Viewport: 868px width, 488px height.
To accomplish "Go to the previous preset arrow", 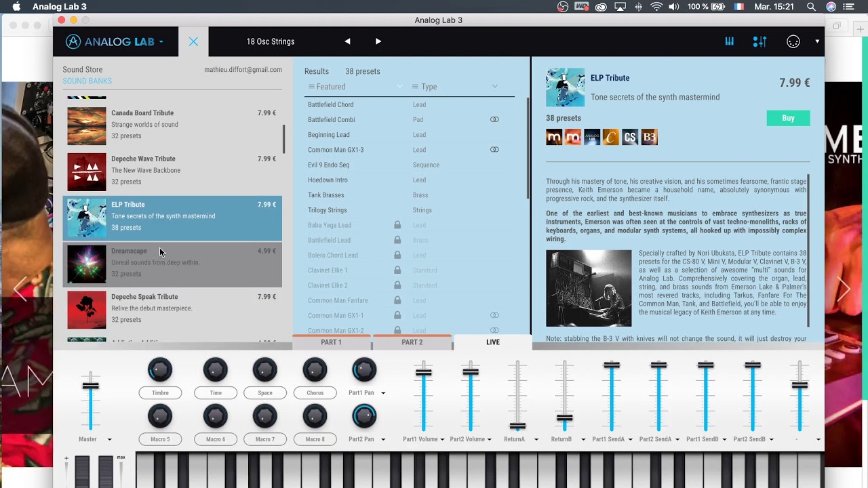I will tap(347, 41).
